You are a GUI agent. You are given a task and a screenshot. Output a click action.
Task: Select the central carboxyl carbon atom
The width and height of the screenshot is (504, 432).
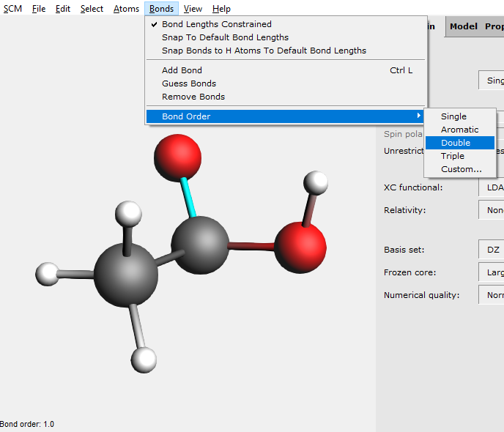(x=200, y=245)
